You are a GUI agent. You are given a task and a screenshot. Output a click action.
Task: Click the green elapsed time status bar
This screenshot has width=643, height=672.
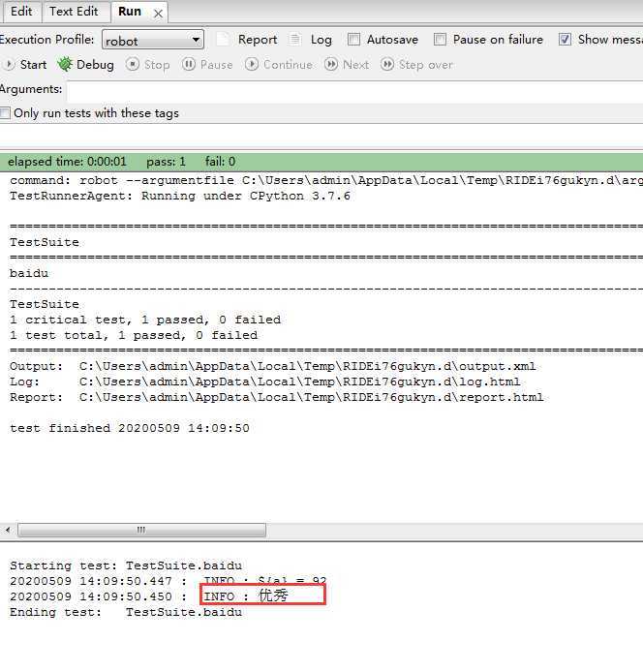(x=321, y=162)
